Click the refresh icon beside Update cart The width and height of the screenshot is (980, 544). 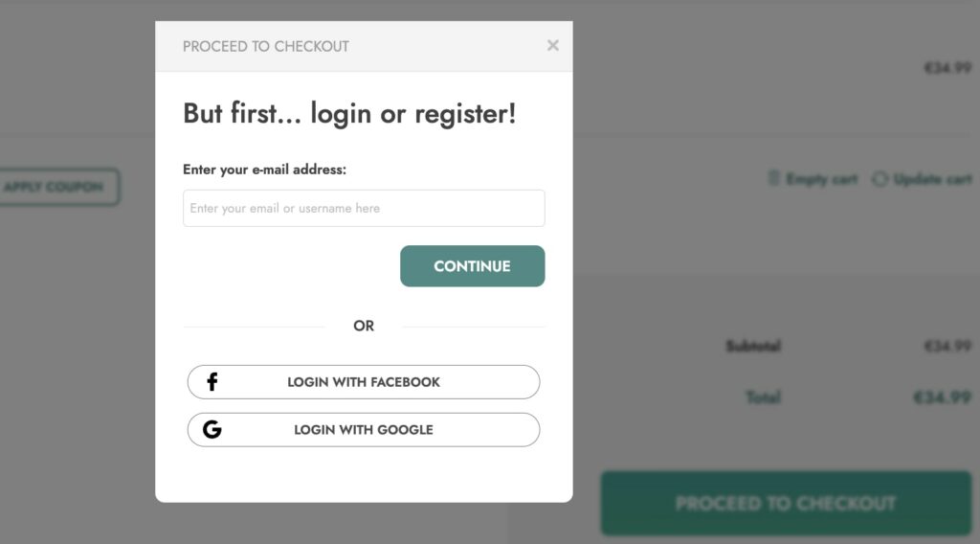tap(880, 179)
